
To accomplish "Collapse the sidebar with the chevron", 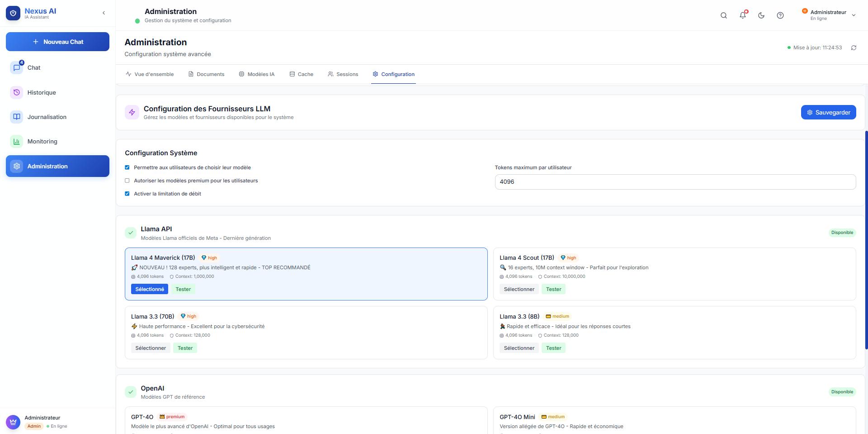I will coord(104,13).
